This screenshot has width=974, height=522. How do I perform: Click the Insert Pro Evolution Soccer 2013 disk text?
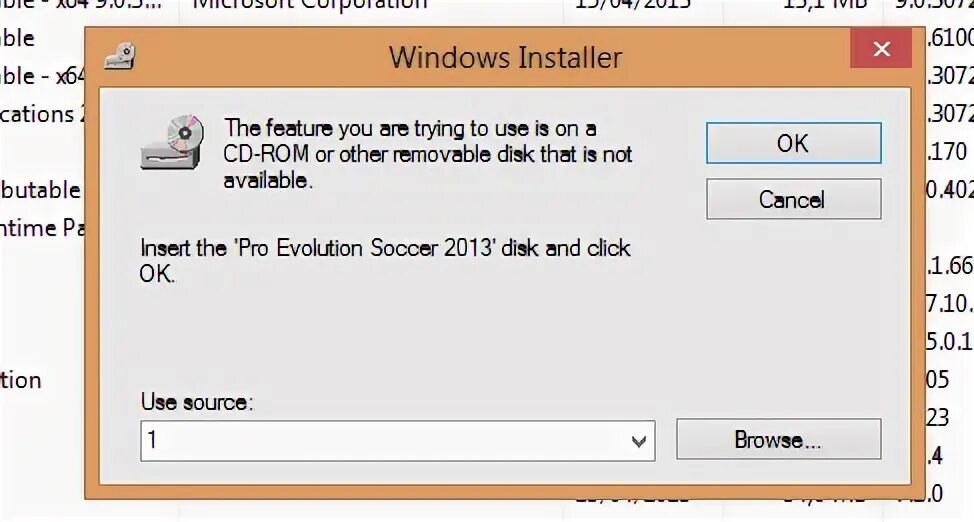(x=385, y=260)
